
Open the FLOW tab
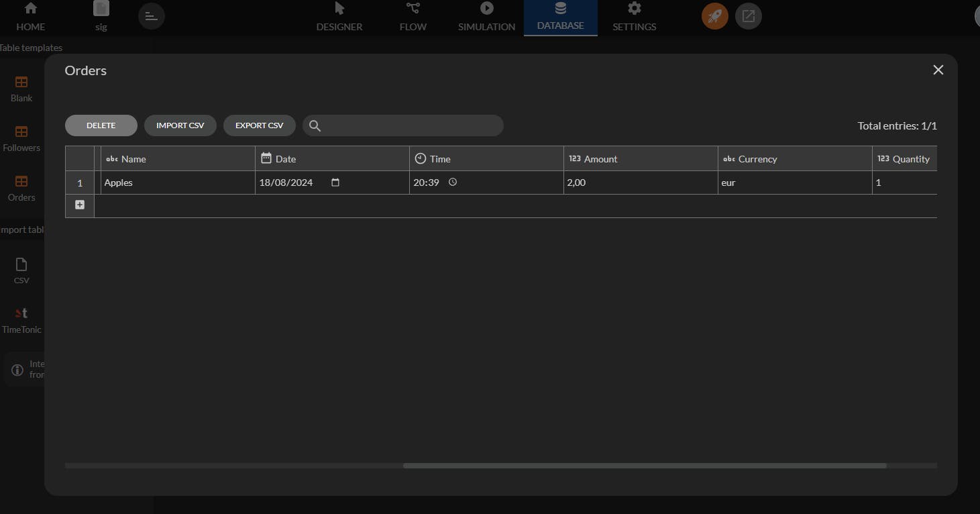[x=413, y=17]
